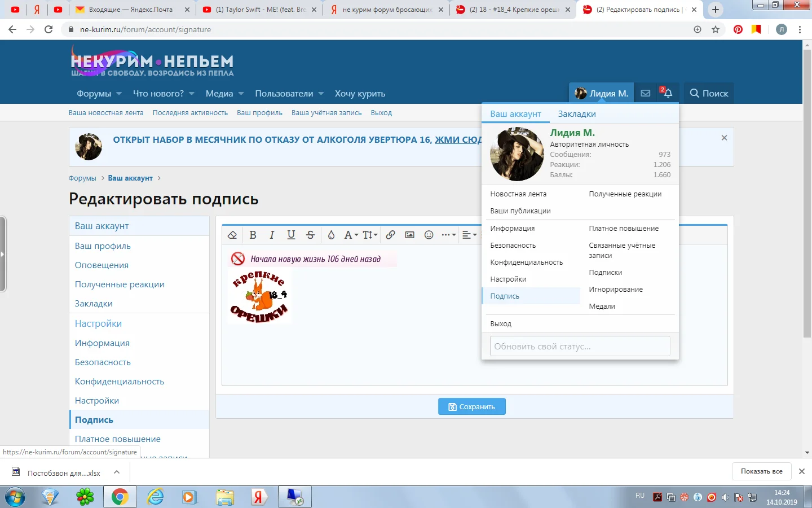Toggle strikethrough formatting in the editor

[310, 235]
